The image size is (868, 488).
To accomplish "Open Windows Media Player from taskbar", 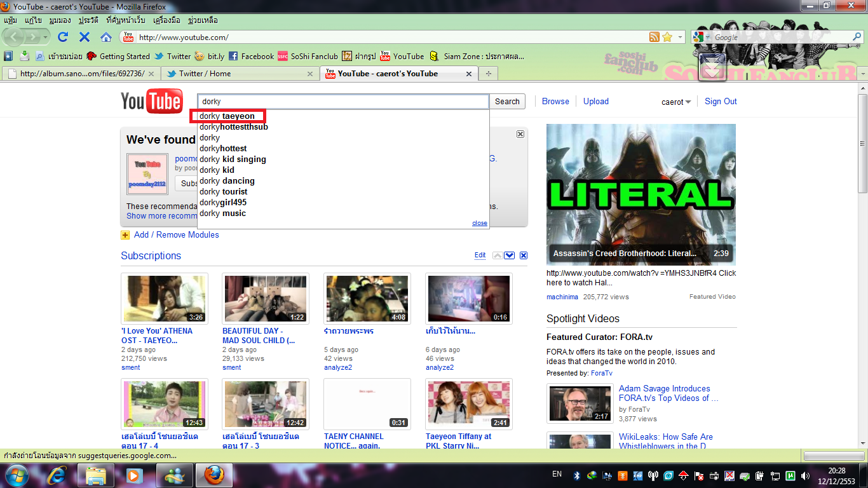I will [x=134, y=475].
